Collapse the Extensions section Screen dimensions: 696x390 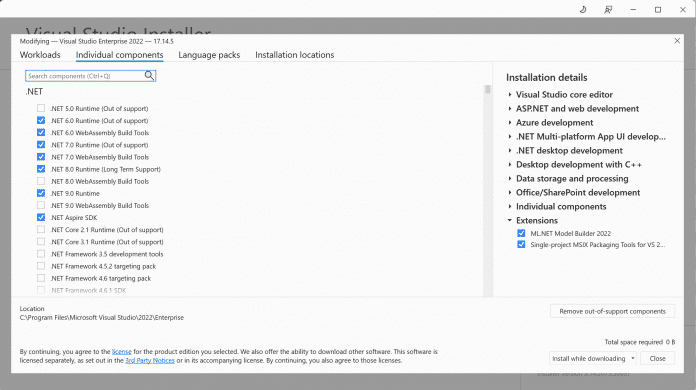tap(510, 221)
